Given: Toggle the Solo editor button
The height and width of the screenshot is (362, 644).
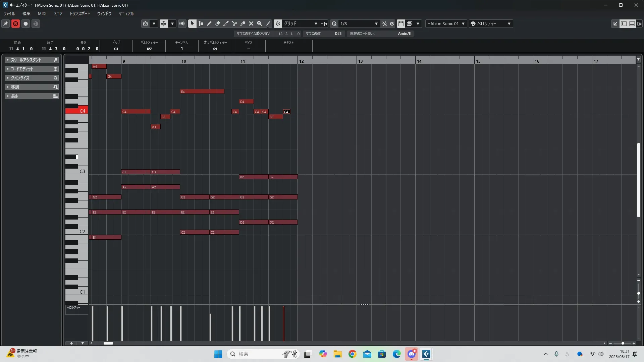Looking at the screenshot, I should [x=15, y=23].
